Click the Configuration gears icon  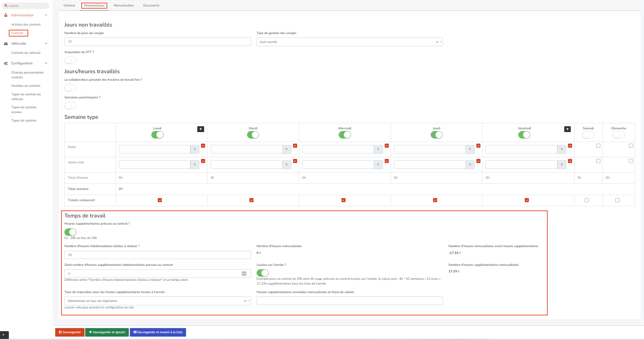6,63
